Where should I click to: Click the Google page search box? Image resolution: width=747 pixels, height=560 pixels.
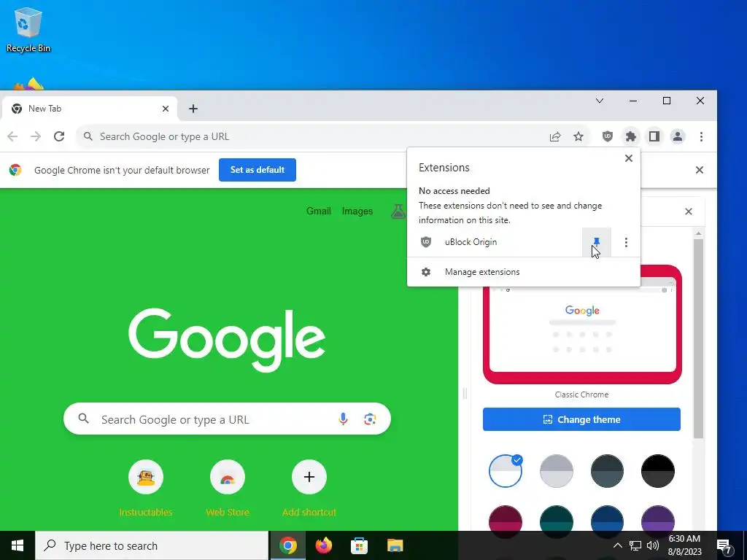[x=227, y=419]
